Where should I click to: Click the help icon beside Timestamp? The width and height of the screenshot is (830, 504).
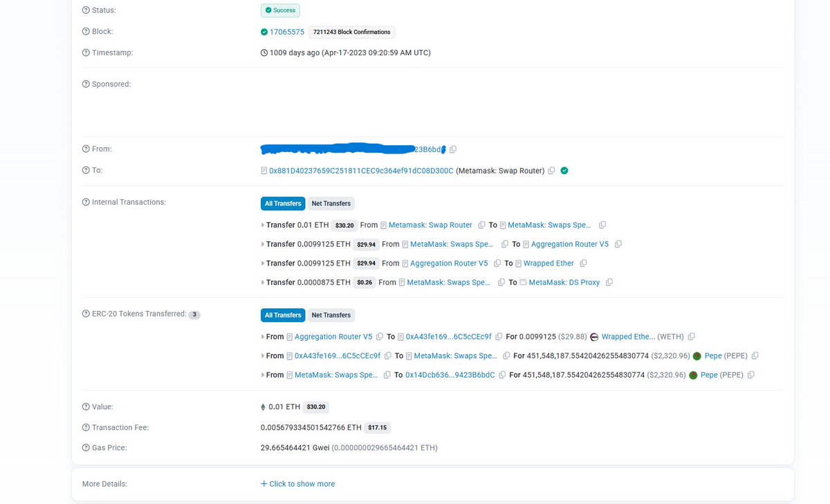(x=86, y=53)
